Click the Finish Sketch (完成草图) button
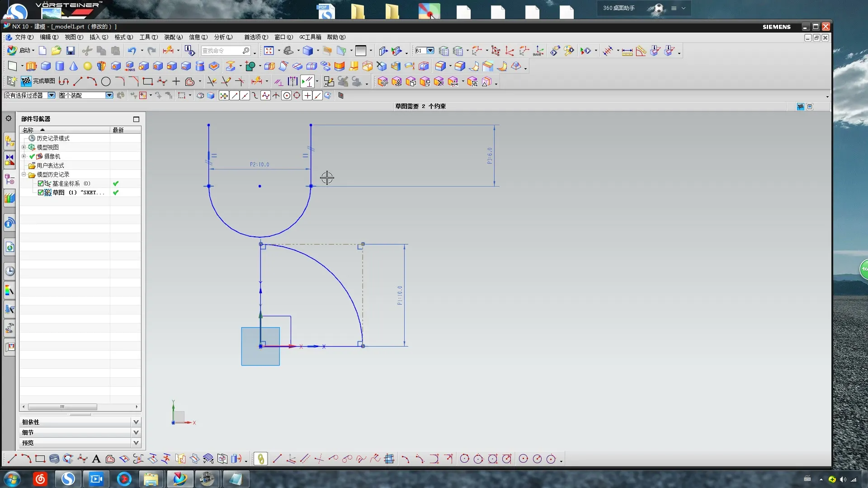The height and width of the screenshot is (488, 868). [39, 81]
